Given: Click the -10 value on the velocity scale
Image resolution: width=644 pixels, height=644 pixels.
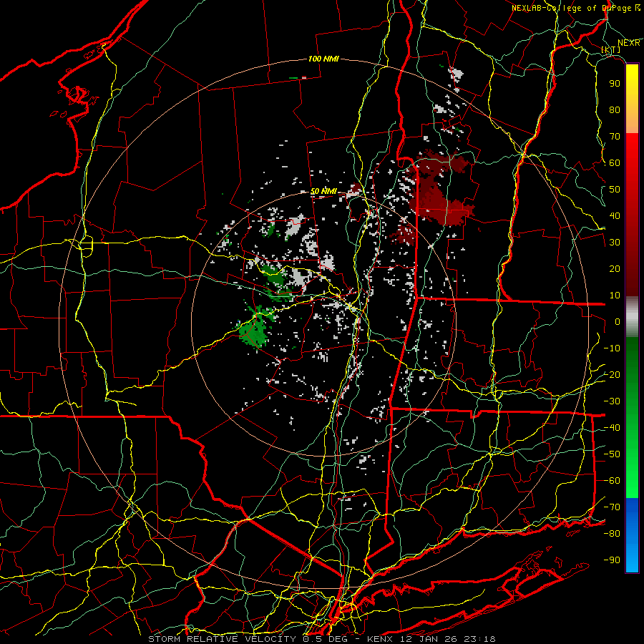Looking at the screenshot, I should tap(612, 348).
